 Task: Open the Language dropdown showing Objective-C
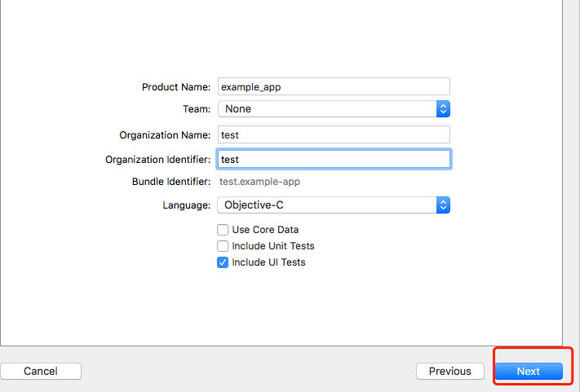click(x=326, y=205)
